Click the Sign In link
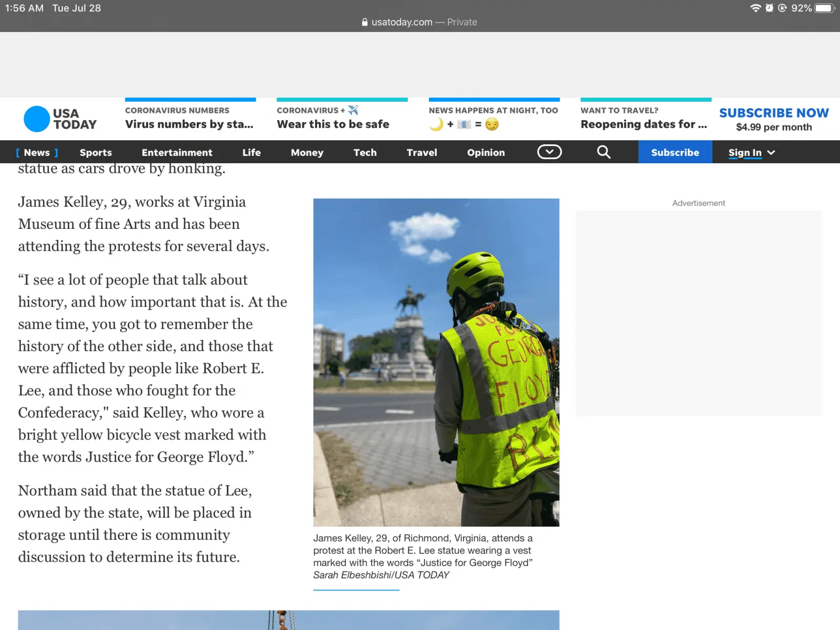This screenshot has height=630, width=840. pyautogui.click(x=744, y=153)
